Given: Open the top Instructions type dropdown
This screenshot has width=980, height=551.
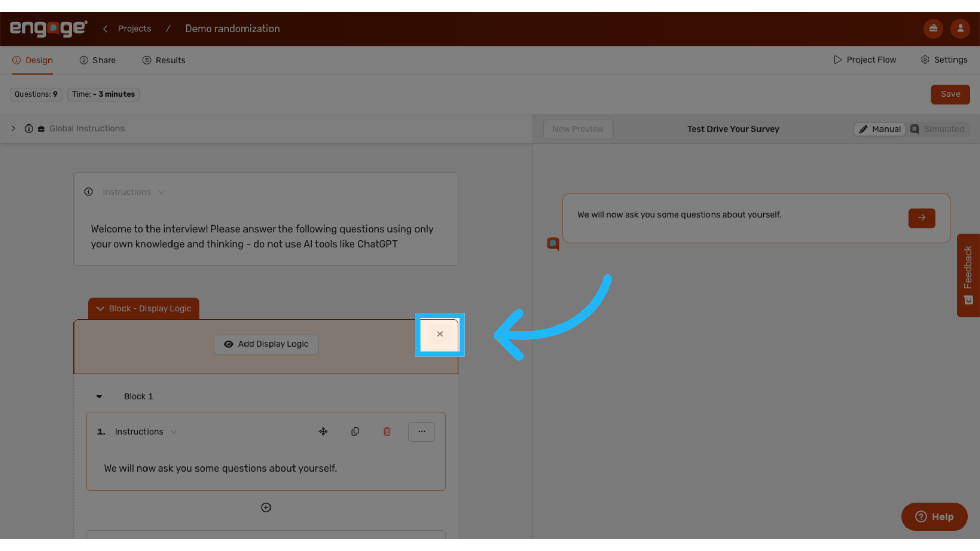Looking at the screenshot, I should click(x=133, y=192).
